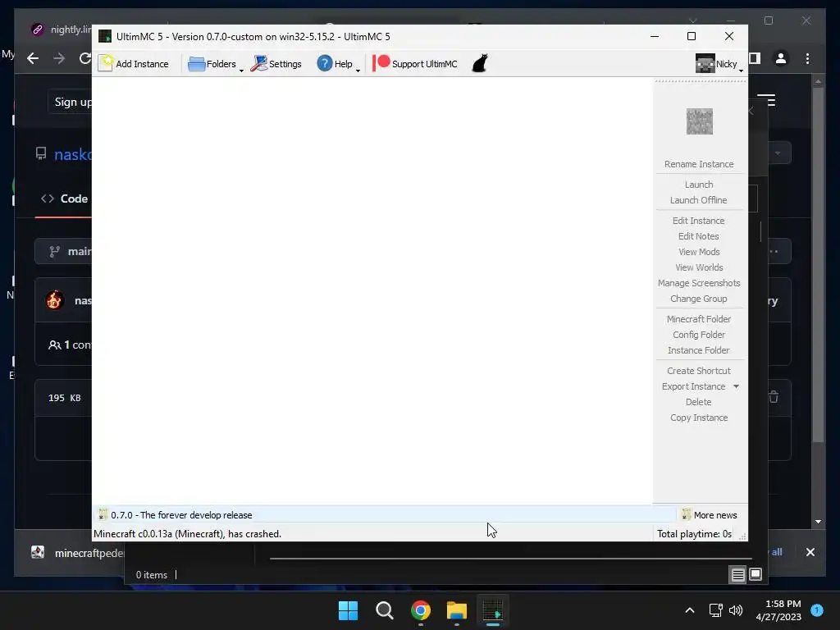
Task: Click Create Shortcut
Action: [699, 371]
